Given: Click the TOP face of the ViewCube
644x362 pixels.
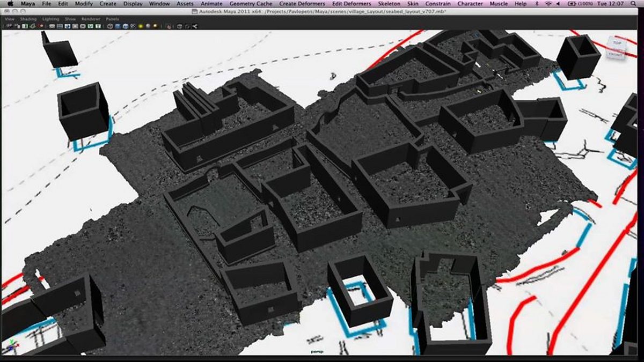Looking at the screenshot, I should [x=617, y=43].
